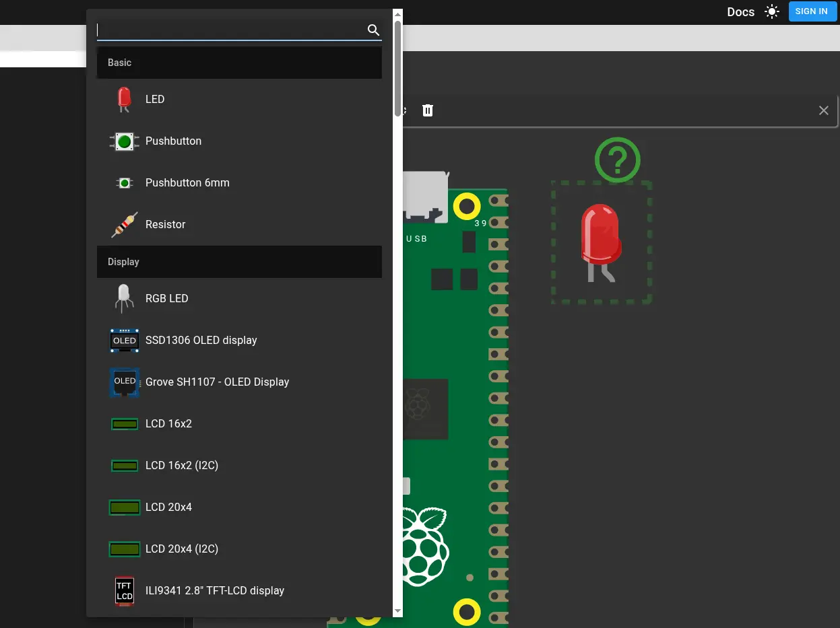Choose "Grove SH1107 - OLED Display" entry
The image size is (840, 628).
[x=239, y=382]
